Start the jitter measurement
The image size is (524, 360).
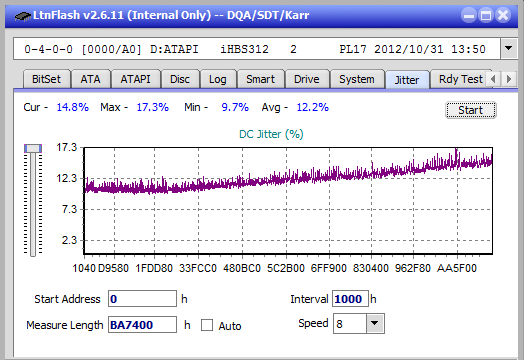coord(471,110)
